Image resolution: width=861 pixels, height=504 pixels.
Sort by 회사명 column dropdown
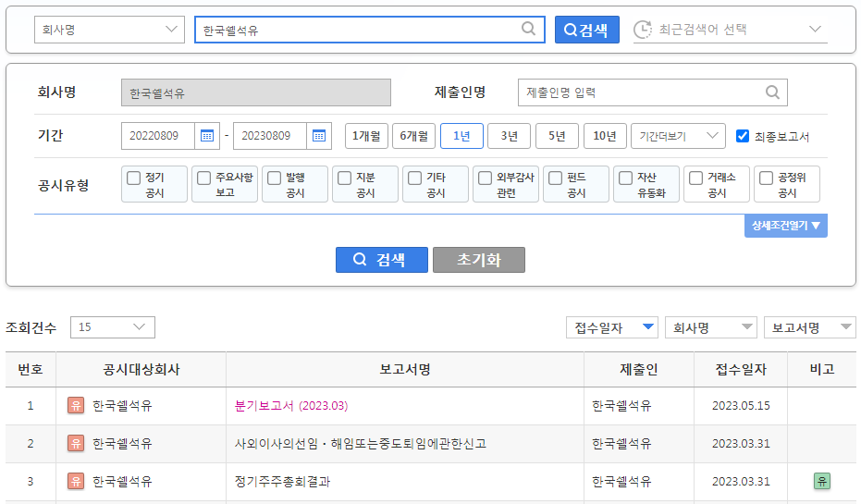pos(711,327)
